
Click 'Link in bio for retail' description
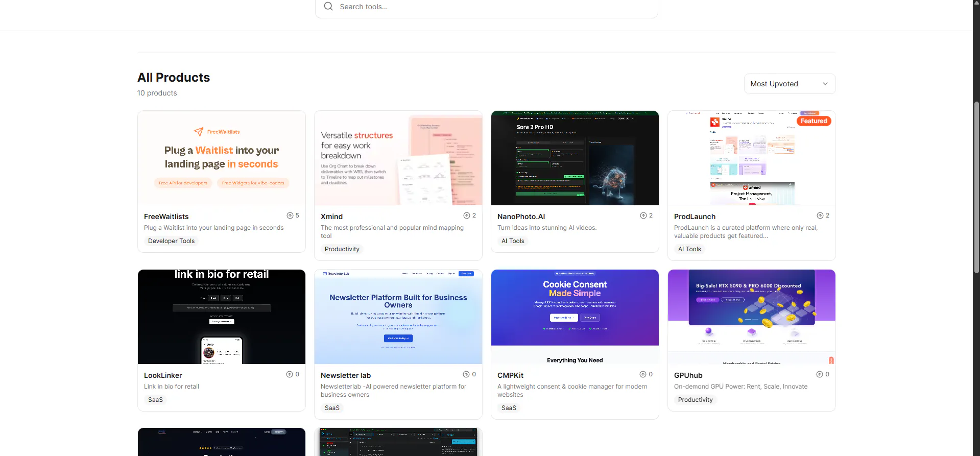(x=172, y=387)
